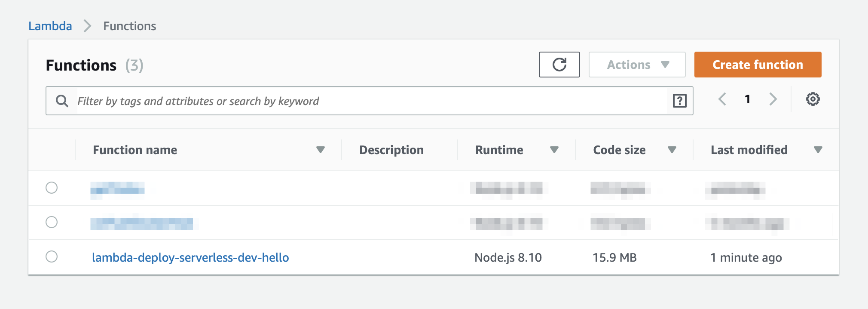Click the filter by keyword search field
Image resolution: width=868 pixels, height=309 pixels.
point(370,101)
